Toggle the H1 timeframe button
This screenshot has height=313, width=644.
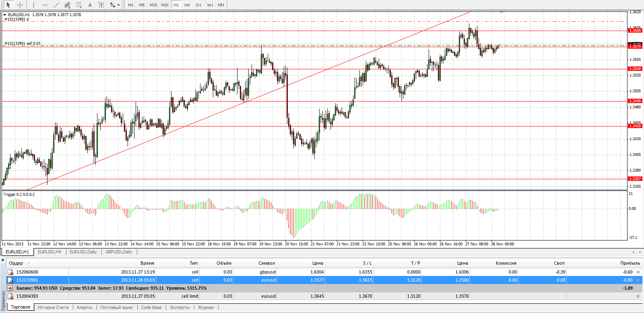click(176, 5)
